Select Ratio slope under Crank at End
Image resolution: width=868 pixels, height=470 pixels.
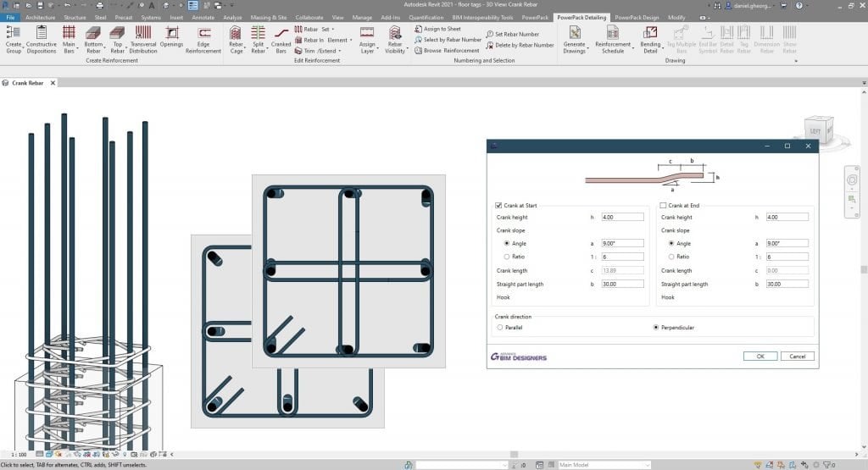coord(671,257)
